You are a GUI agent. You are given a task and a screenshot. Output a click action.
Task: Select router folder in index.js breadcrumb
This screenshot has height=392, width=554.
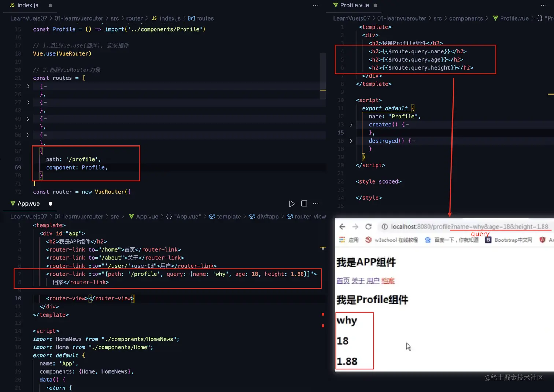[134, 18]
